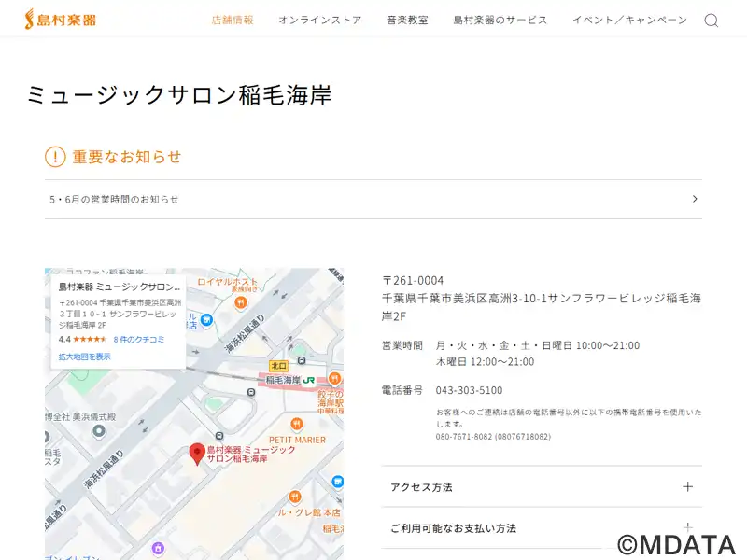Go to オンラインストア in the navigation
The height and width of the screenshot is (560, 747).
tap(320, 20)
